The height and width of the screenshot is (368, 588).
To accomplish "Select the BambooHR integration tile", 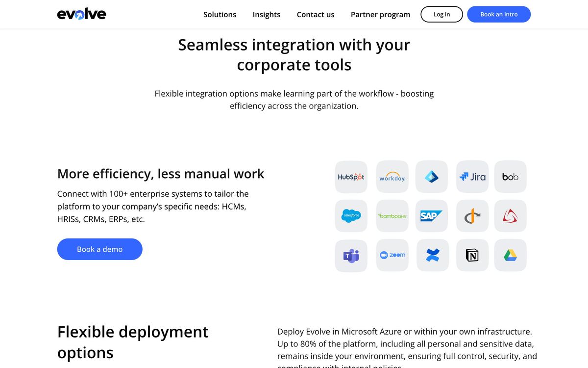I will (392, 216).
